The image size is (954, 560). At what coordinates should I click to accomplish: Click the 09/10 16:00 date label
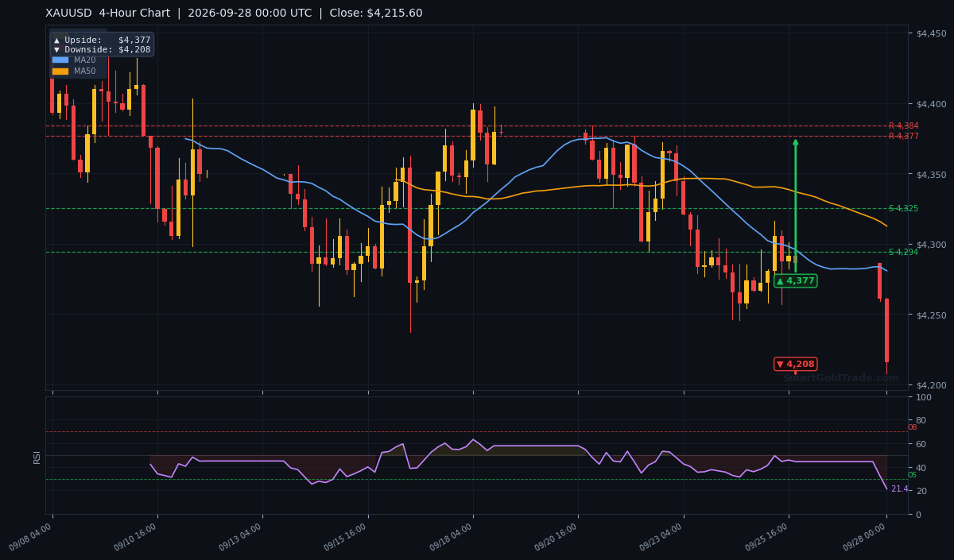[134, 537]
